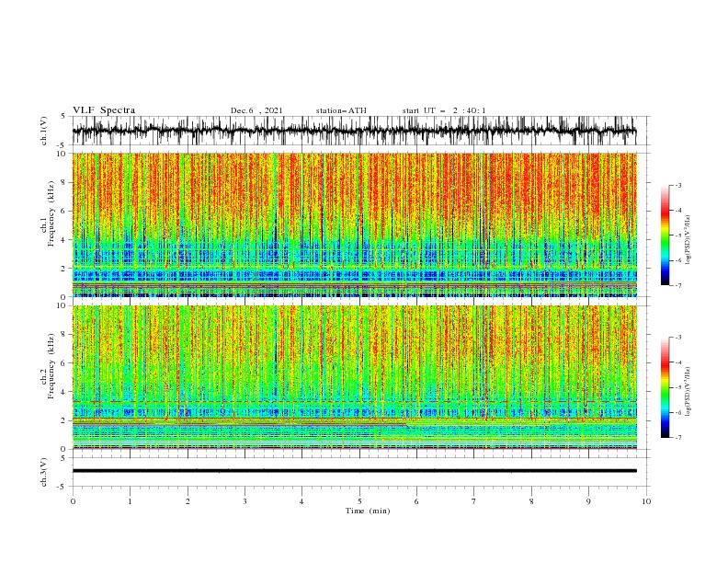Click the 'ch.1(V)' waveform axis label
Screen dimensions: 728x563
[43, 131]
